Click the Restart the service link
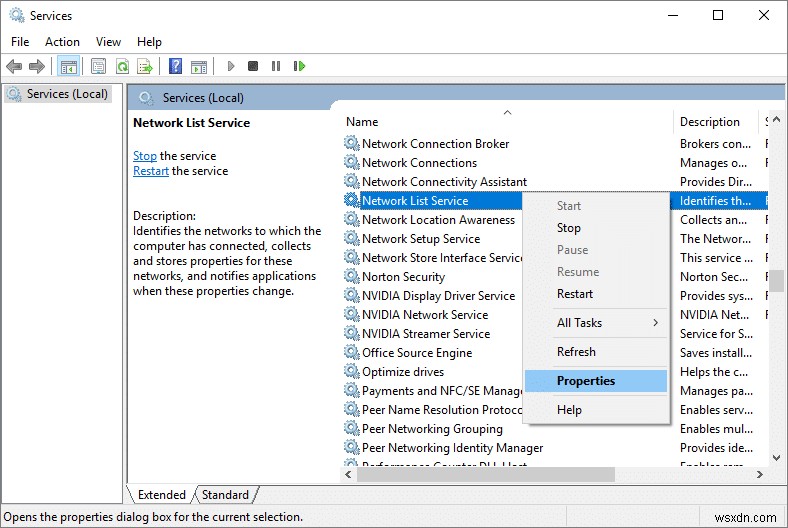788x528 pixels. [x=151, y=171]
